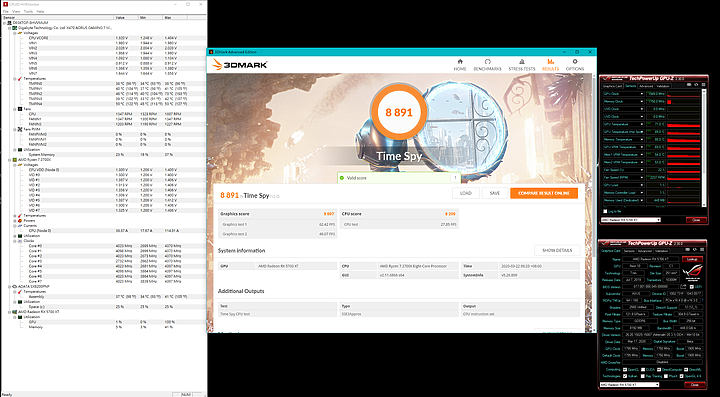Click LOAD button in 3DMark results
Image resolution: width=720 pixels, height=397 pixels.
[x=466, y=193]
